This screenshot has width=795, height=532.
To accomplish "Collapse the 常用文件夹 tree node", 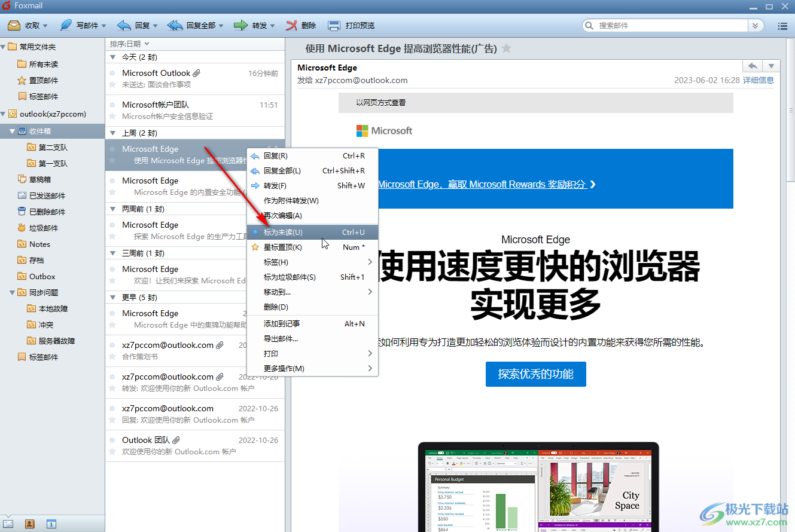I will point(3,47).
